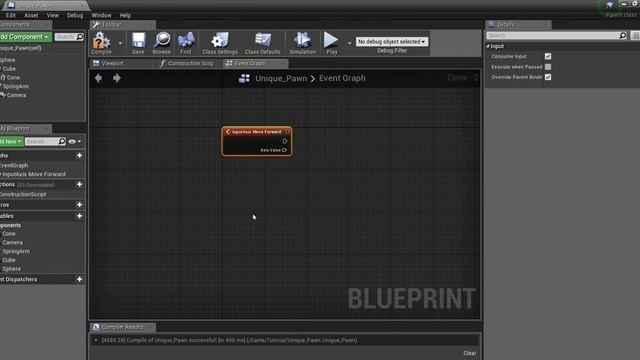Expand the Compile options dropdown arrow
This screenshot has width=640, height=360.
(120, 43)
